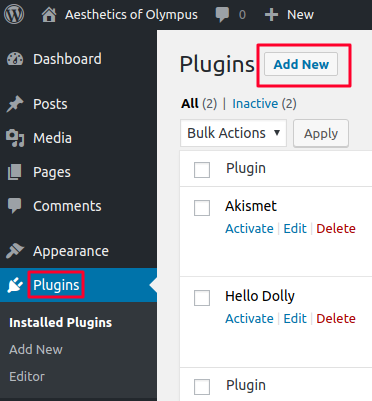Open the Editor submenu under Plugins
This screenshot has width=372, height=401.
click(x=27, y=377)
